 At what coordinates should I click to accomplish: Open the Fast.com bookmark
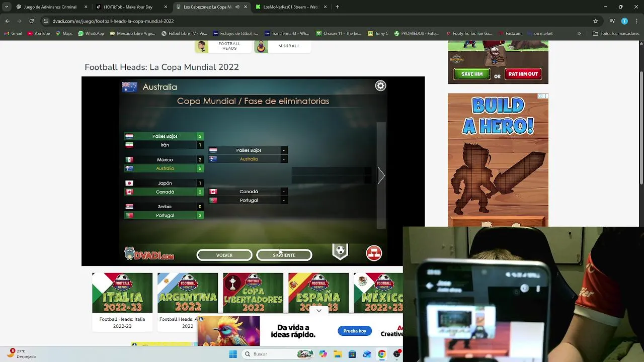[510, 34]
